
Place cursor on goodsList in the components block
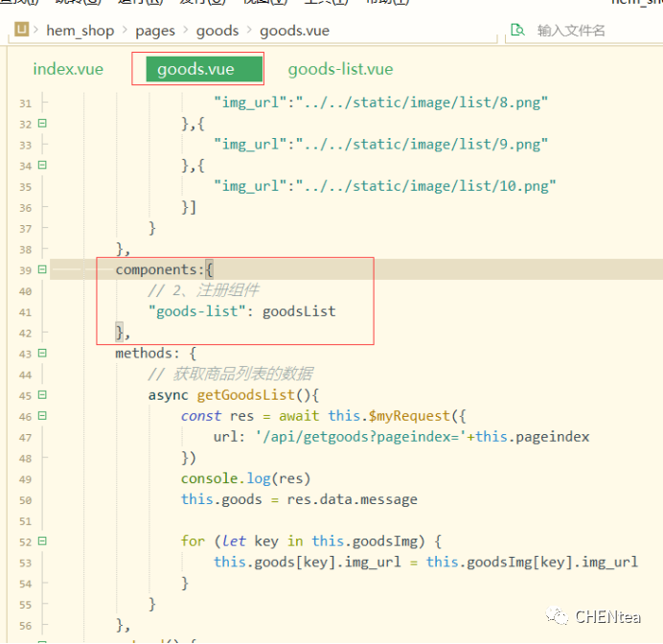pyautogui.click(x=299, y=311)
